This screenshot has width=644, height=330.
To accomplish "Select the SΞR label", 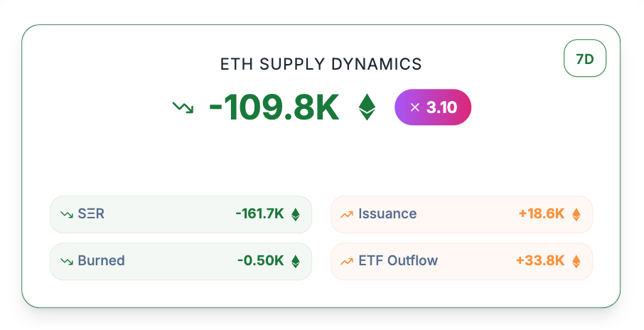I will [x=91, y=214].
